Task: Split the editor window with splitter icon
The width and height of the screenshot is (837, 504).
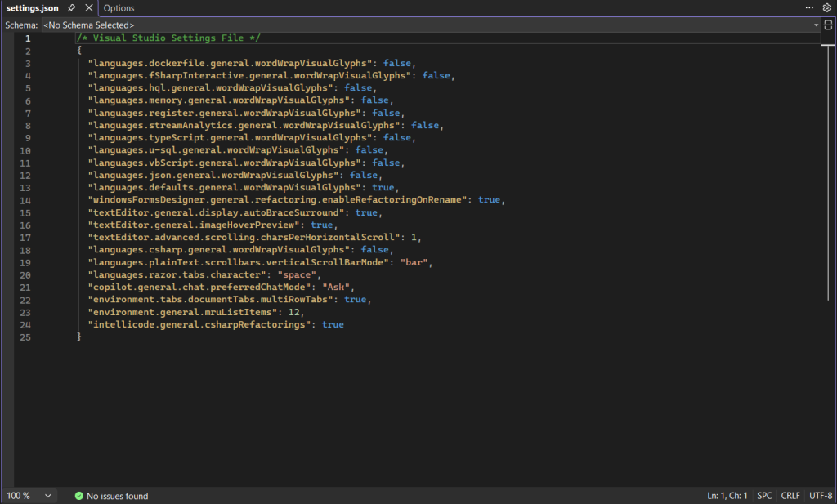Action: click(828, 25)
